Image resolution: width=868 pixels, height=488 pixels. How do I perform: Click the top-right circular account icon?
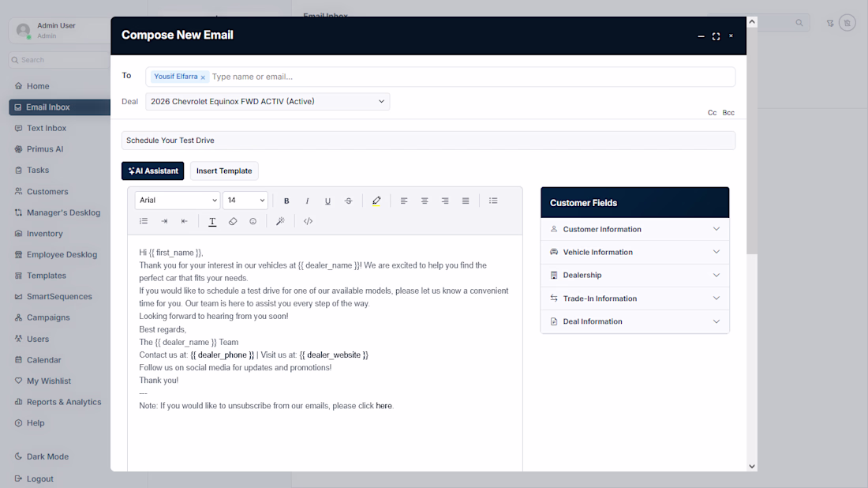point(847,23)
